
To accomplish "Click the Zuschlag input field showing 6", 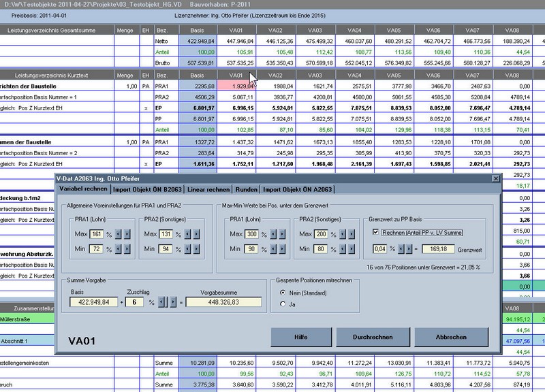I will (x=136, y=301).
